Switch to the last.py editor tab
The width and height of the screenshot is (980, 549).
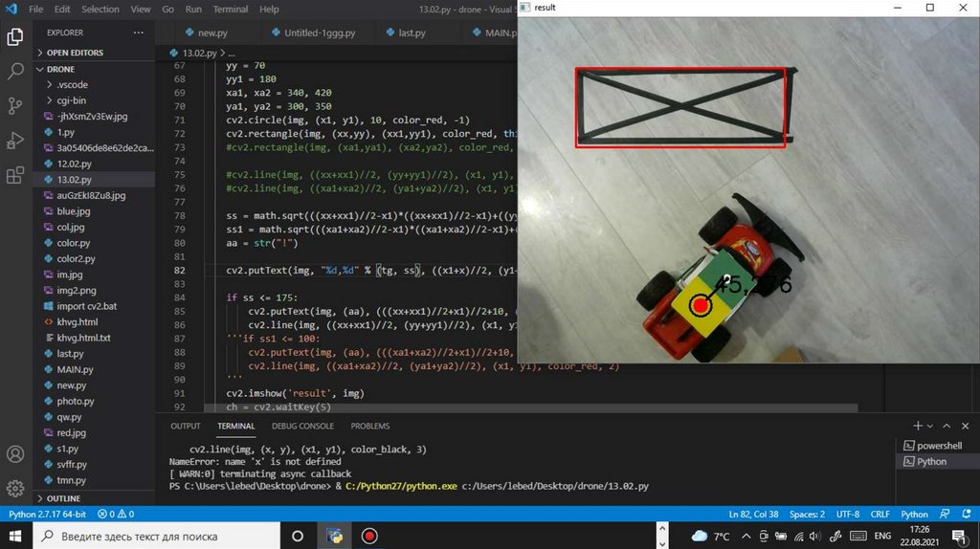(412, 33)
